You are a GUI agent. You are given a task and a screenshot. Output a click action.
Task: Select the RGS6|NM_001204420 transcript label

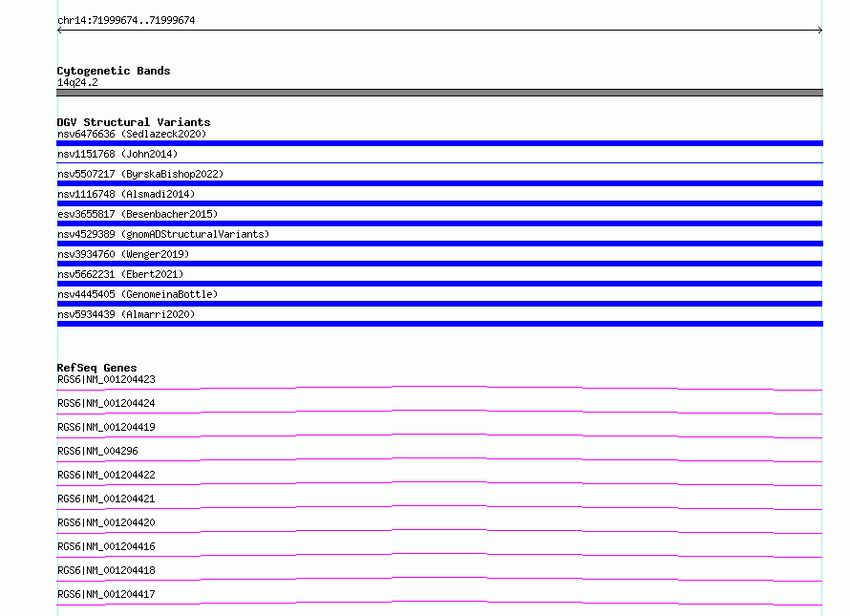coord(106,522)
